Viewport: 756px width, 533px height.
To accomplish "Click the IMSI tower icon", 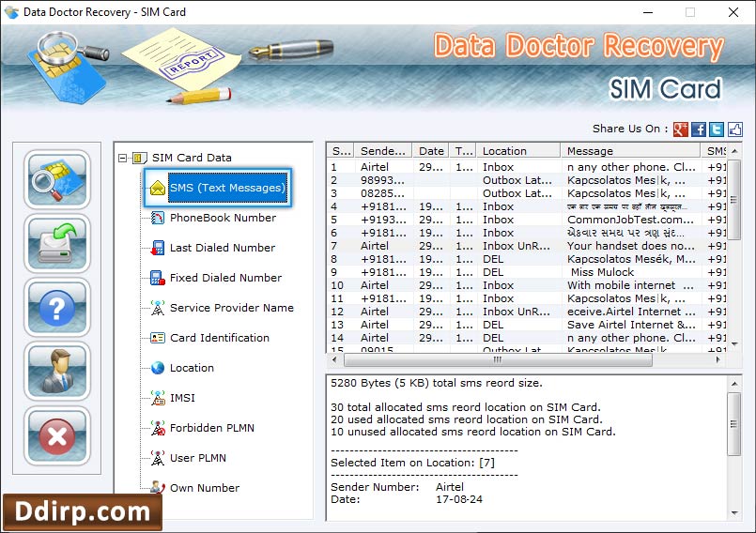I will [x=158, y=398].
